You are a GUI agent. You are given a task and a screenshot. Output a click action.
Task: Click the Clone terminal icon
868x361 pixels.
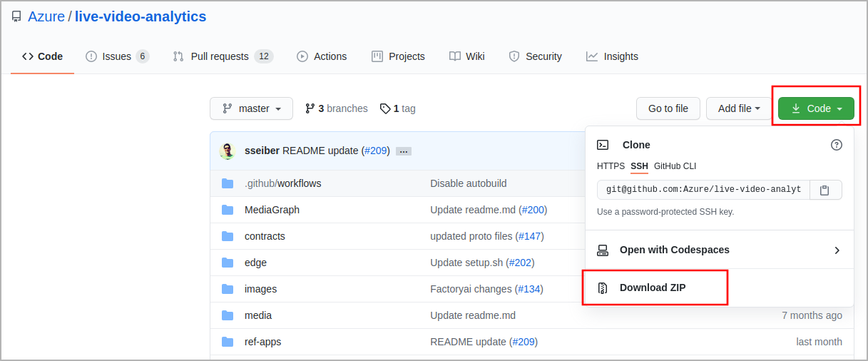point(603,145)
